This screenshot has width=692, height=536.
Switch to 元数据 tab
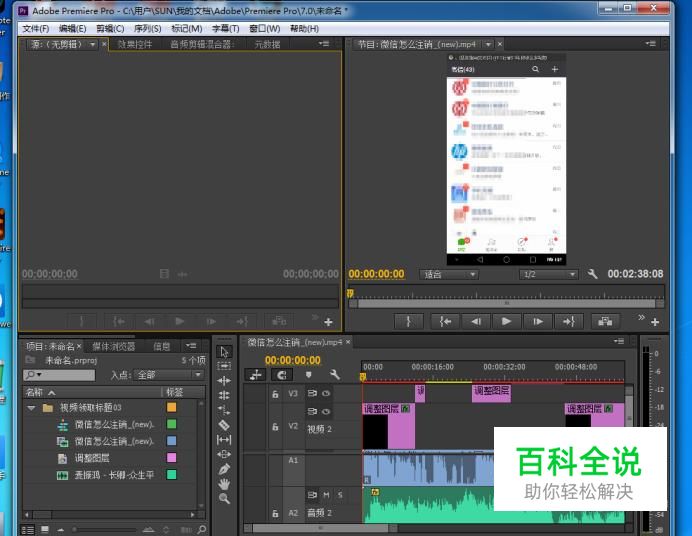[x=267, y=44]
